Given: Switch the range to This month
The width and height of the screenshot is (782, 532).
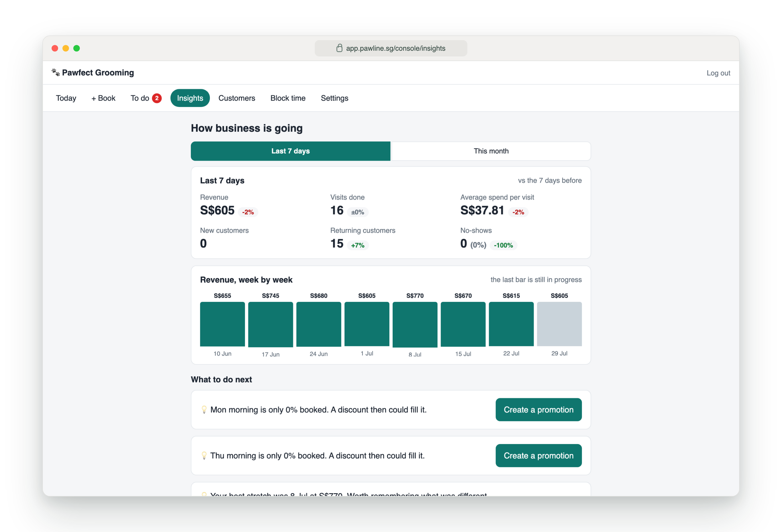Looking at the screenshot, I should point(491,151).
